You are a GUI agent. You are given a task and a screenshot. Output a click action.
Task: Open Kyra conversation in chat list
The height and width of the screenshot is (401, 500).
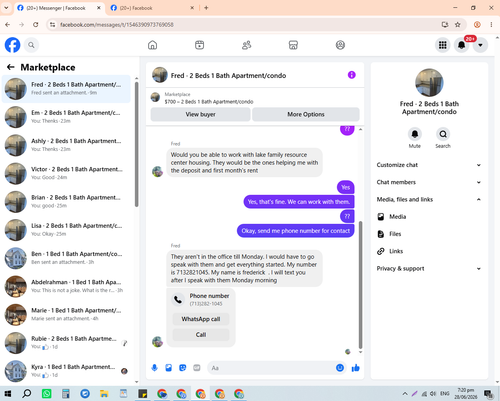coord(66,371)
